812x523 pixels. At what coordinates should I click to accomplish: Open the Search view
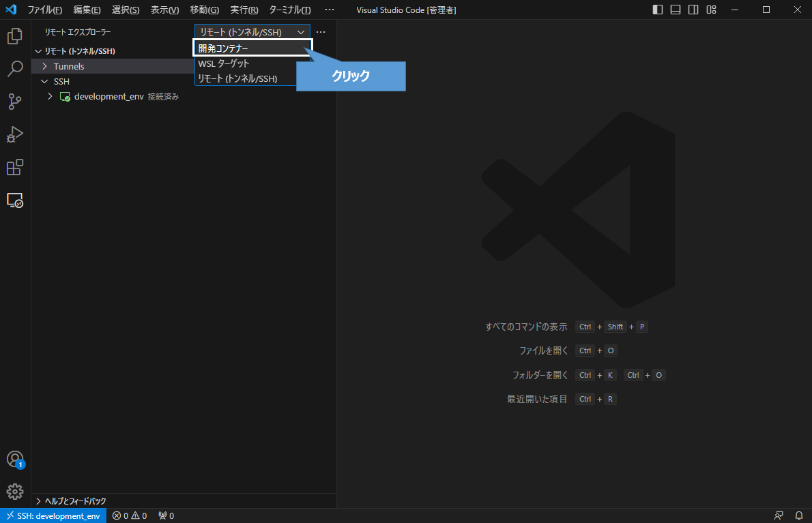click(x=15, y=69)
